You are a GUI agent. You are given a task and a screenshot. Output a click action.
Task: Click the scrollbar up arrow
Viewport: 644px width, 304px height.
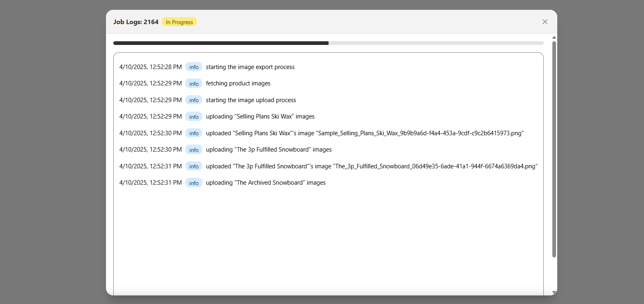pyautogui.click(x=554, y=38)
